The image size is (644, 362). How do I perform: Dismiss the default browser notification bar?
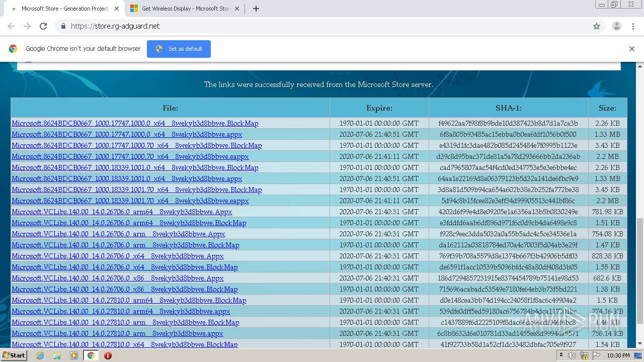click(631, 49)
